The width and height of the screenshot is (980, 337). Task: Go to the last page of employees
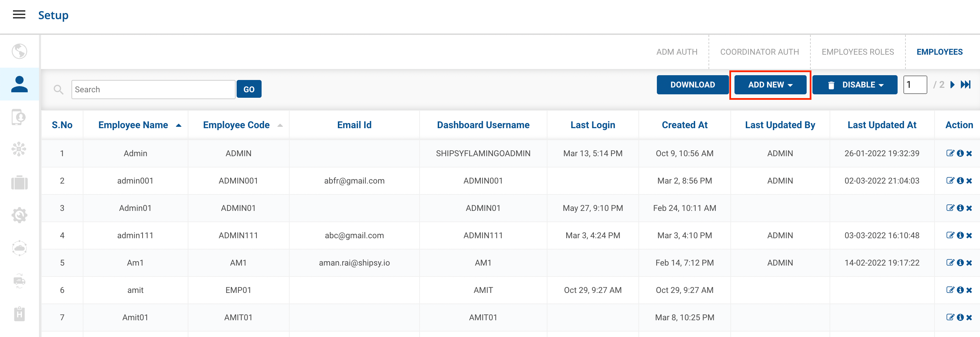(x=966, y=84)
